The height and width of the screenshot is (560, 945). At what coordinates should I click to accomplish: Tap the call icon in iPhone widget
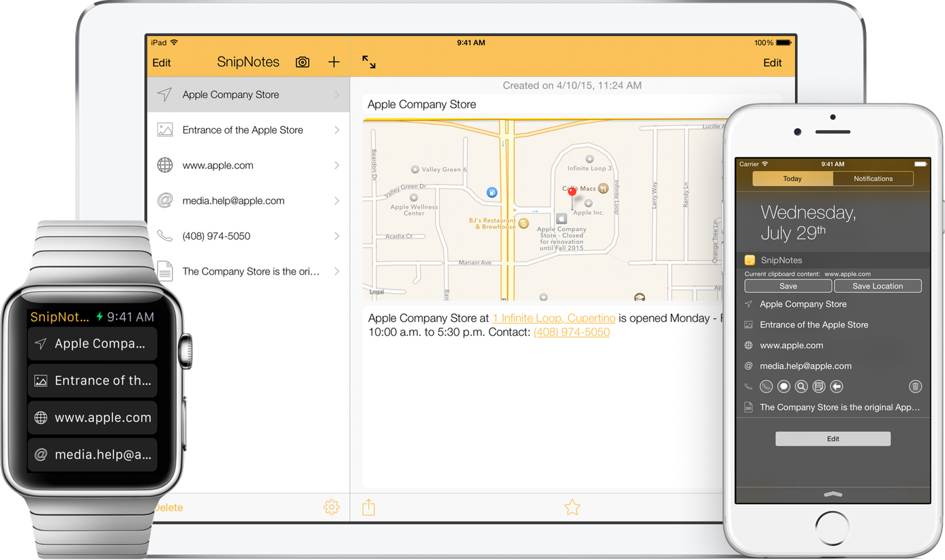[766, 386]
